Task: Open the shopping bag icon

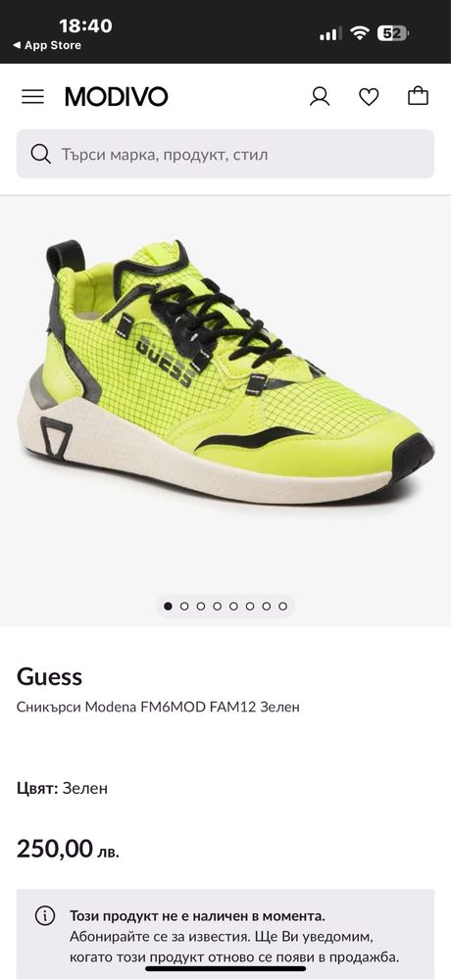Action: click(x=418, y=96)
